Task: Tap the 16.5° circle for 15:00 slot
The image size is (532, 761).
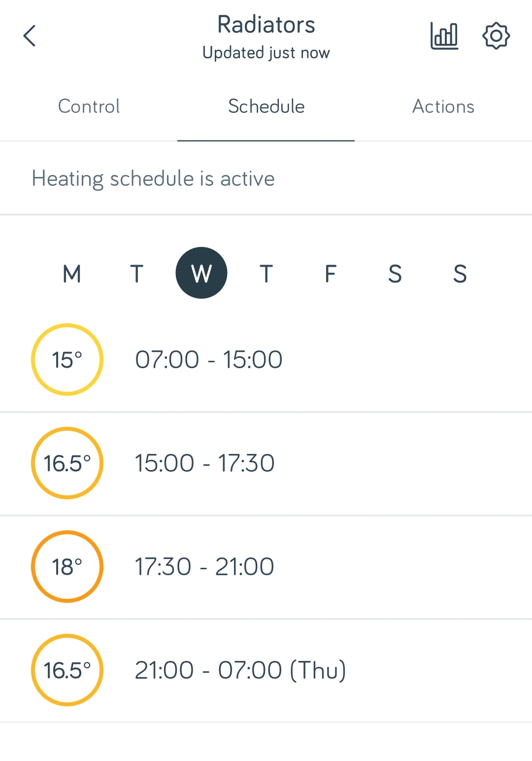Action: point(67,463)
